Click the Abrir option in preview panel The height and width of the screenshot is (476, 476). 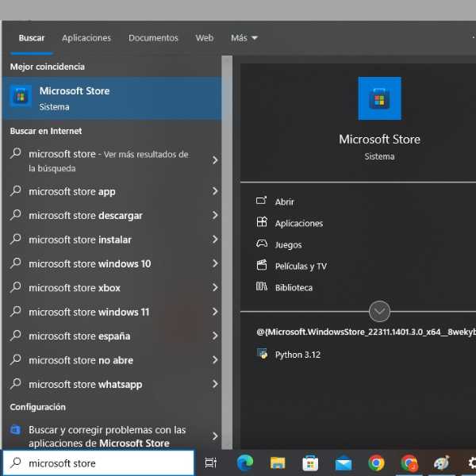point(284,202)
